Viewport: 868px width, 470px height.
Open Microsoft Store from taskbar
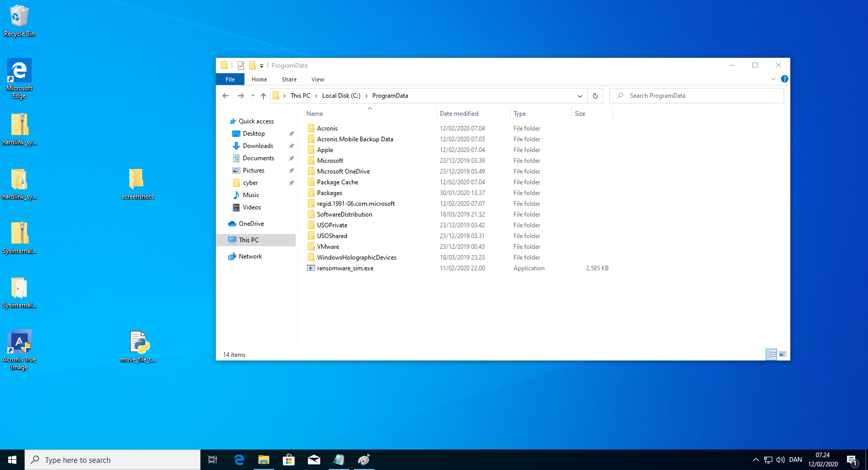point(288,460)
